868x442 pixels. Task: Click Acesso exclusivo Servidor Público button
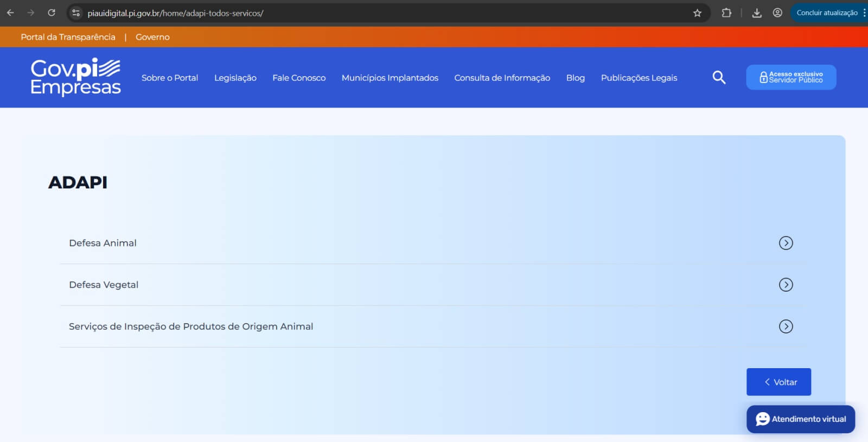coord(791,78)
